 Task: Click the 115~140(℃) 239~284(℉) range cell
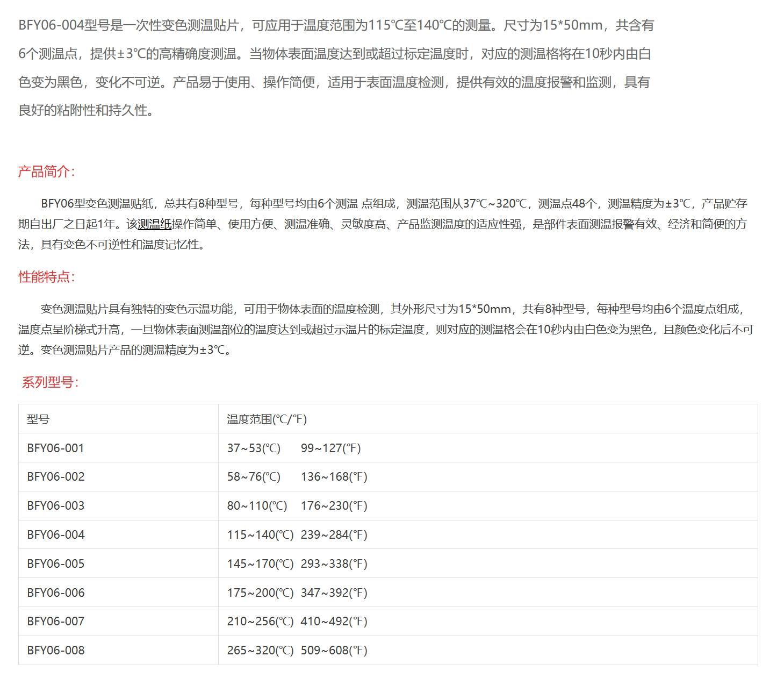click(488, 535)
